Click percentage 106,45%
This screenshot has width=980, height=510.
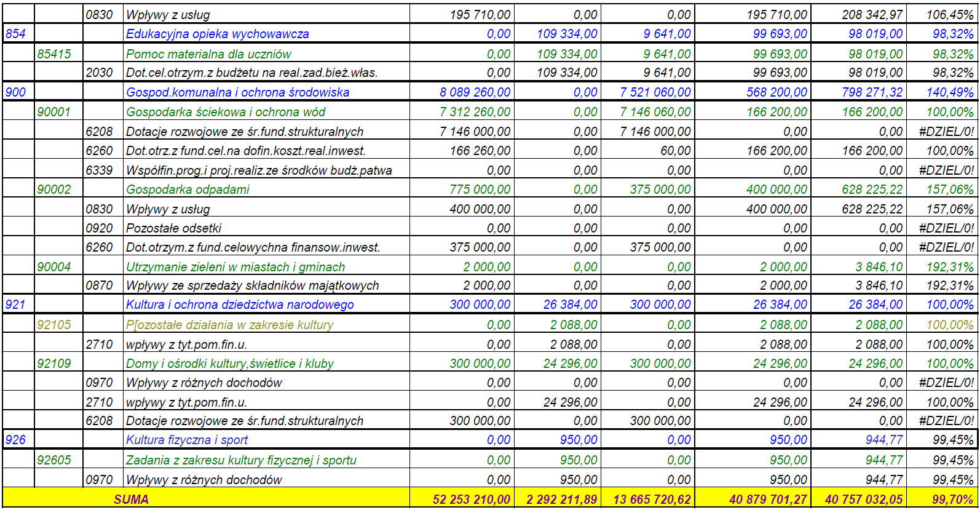pyautogui.click(x=950, y=15)
